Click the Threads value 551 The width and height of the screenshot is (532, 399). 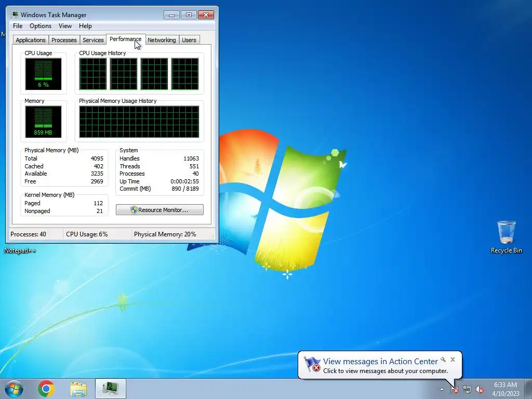194,166
